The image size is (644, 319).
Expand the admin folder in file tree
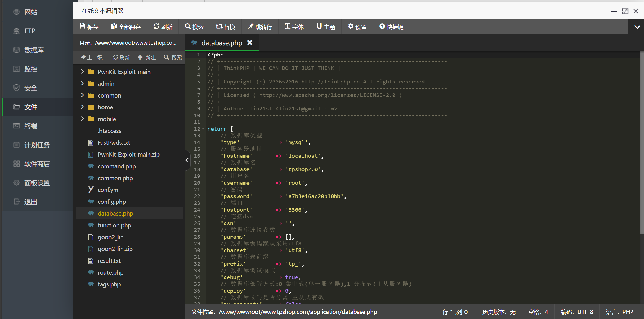click(x=82, y=83)
